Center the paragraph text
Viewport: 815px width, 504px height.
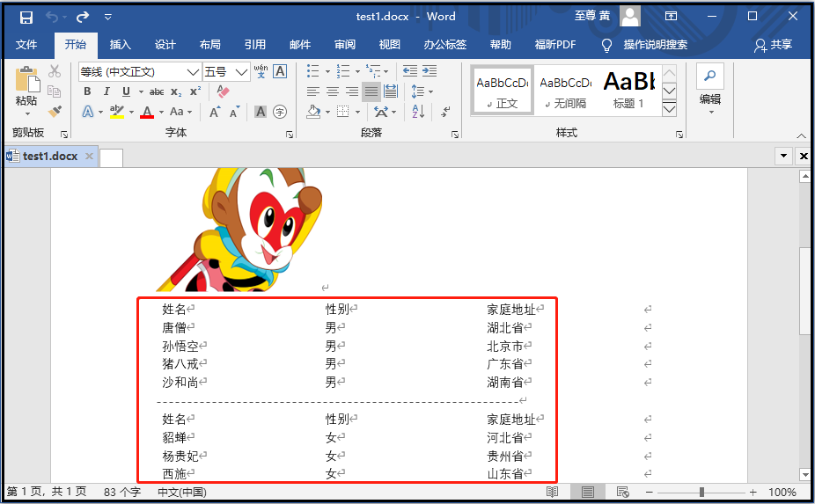point(332,92)
